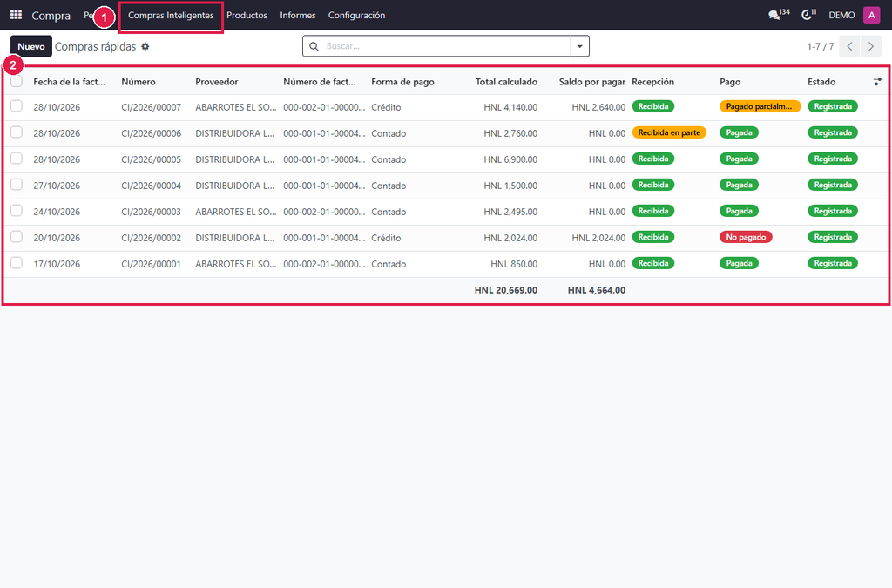This screenshot has width=892, height=588.
Task: Check the row CI/2026/00001
Action: (x=17, y=263)
